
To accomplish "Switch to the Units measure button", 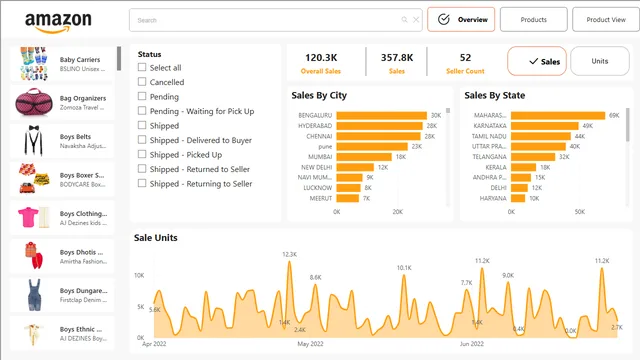I will (600, 61).
